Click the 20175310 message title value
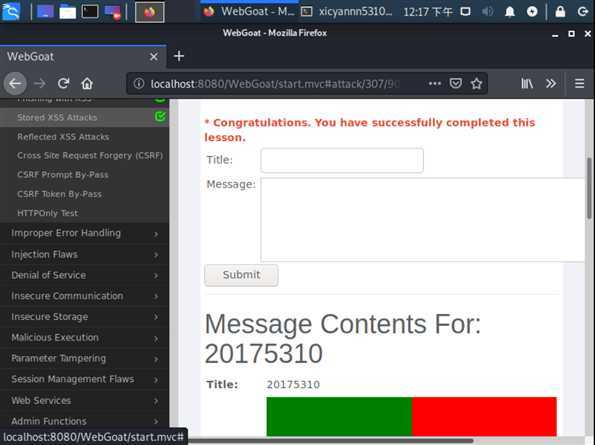Image resolution: width=595 pixels, height=445 pixels. tap(293, 385)
